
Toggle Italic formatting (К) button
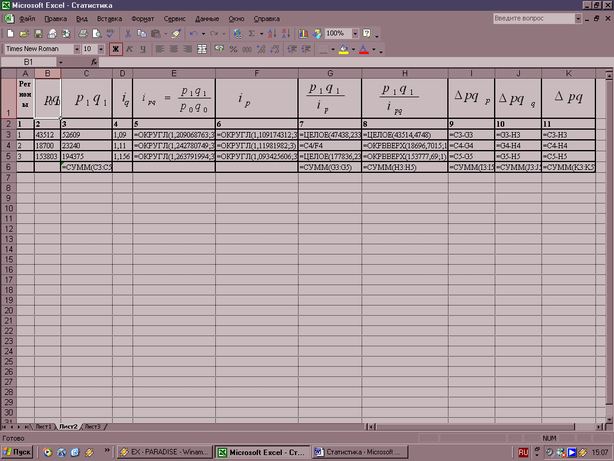click(128, 48)
